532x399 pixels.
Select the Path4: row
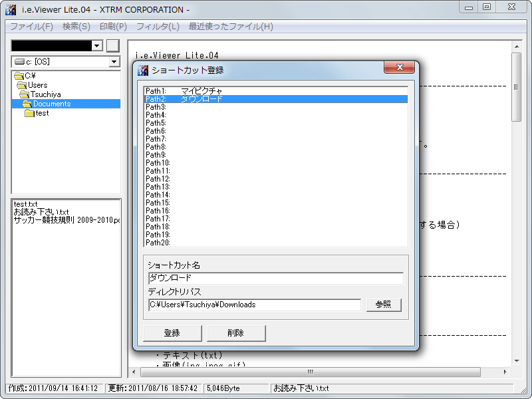(275, 115)
